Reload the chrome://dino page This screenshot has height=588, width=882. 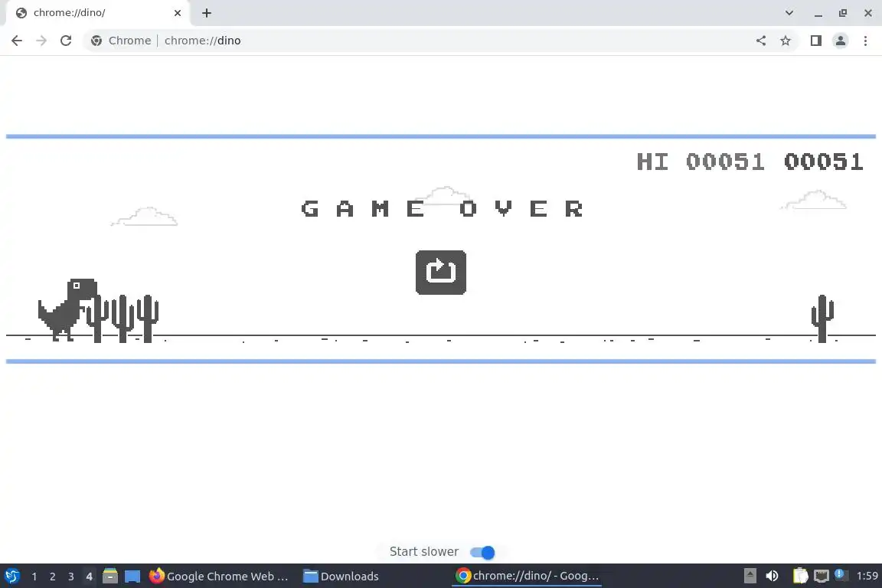pyautogui.click(x=66, y=41)
